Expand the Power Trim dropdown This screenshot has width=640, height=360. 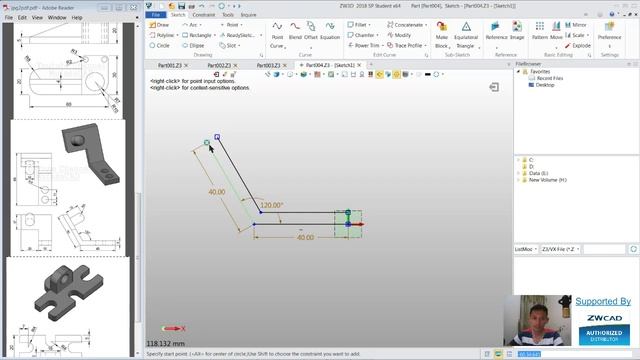[x=382, y=45]
